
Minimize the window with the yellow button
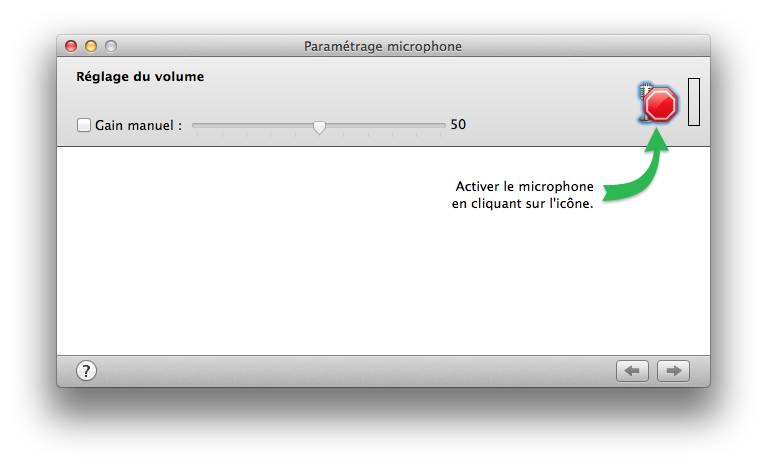tap(91, 46)
